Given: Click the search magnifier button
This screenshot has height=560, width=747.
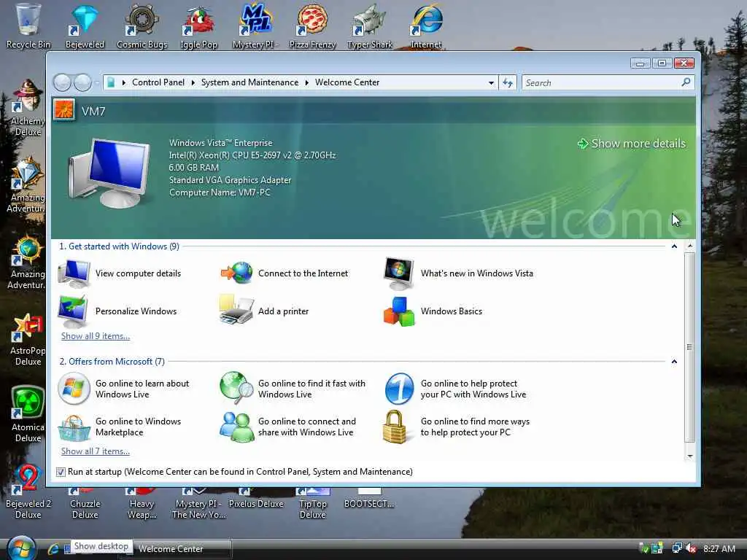Looking at the screenshot, I should pyautogui.click(x=686, y=82).
